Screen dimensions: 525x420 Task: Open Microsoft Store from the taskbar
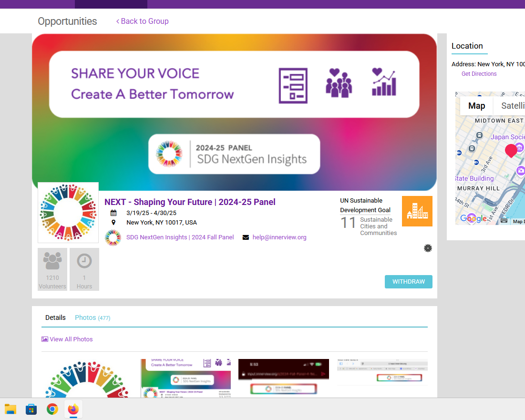(x=31, y=409)
